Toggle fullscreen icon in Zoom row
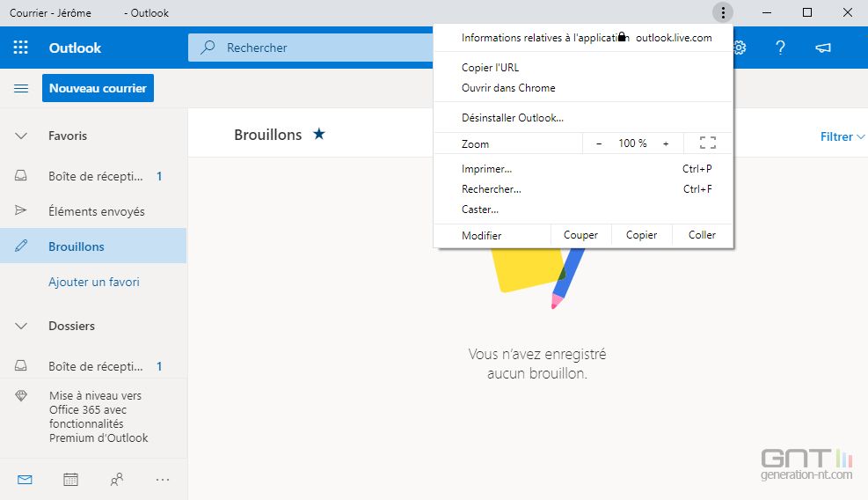868x500 pixels. click(x=707, y=143)
